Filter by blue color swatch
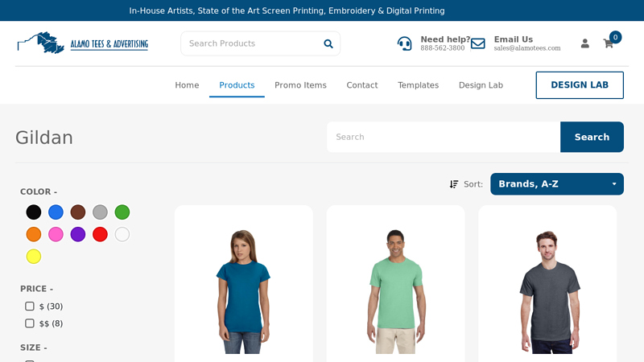 56,212
